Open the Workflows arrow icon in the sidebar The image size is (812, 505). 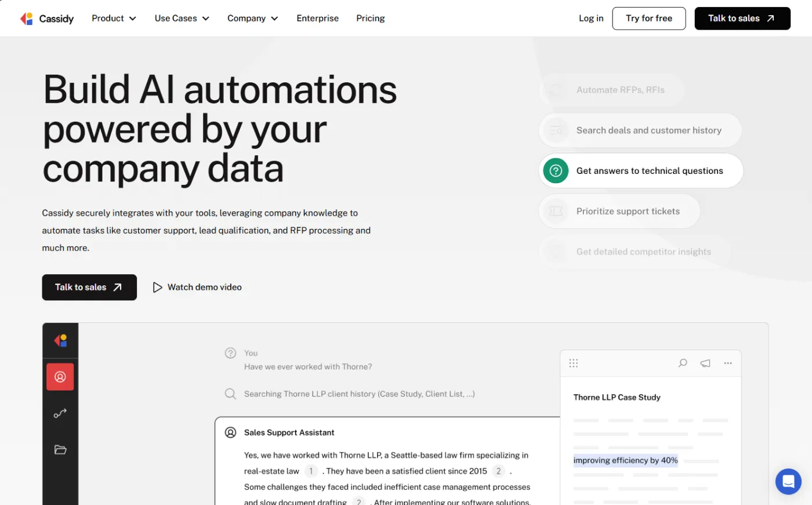[60, 413]
